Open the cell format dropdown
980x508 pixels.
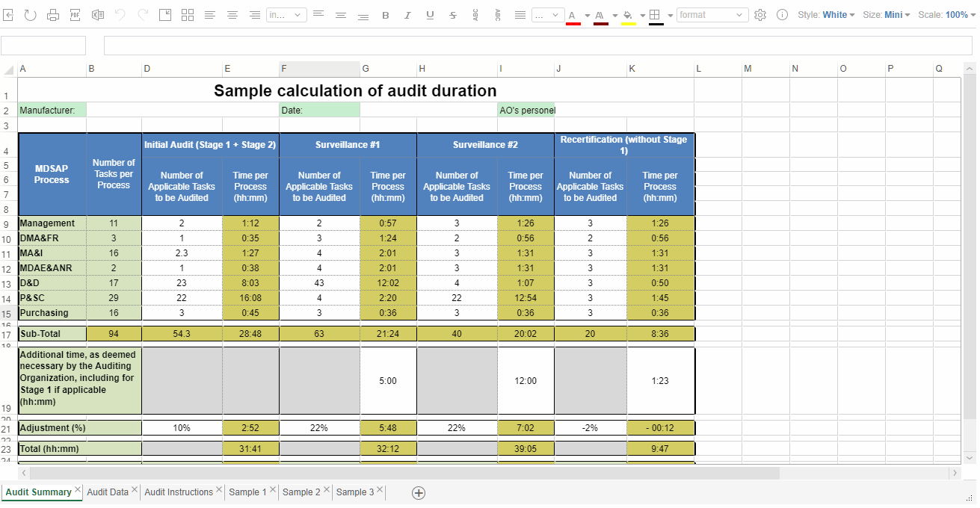click(x=712, y=15)
